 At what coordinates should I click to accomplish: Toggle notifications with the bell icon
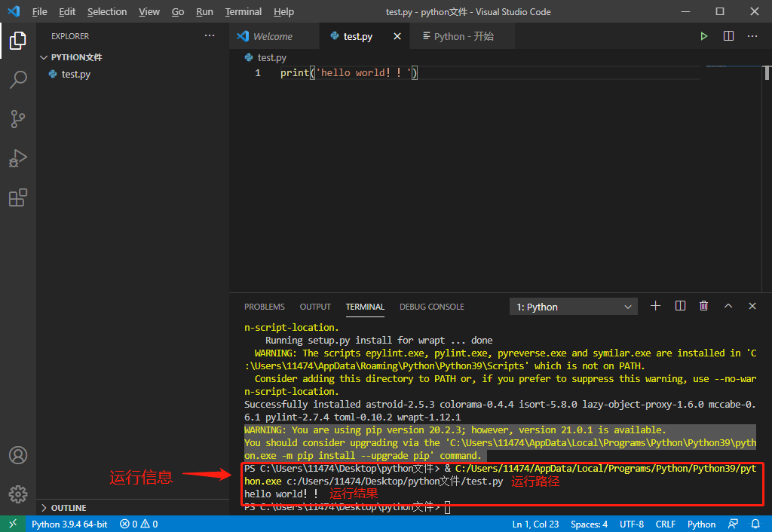(755, 523)
